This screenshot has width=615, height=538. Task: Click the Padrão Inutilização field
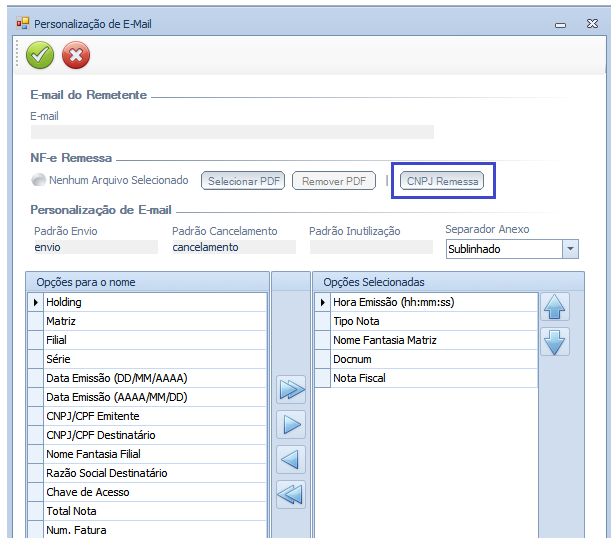click(x=371, y=247)
